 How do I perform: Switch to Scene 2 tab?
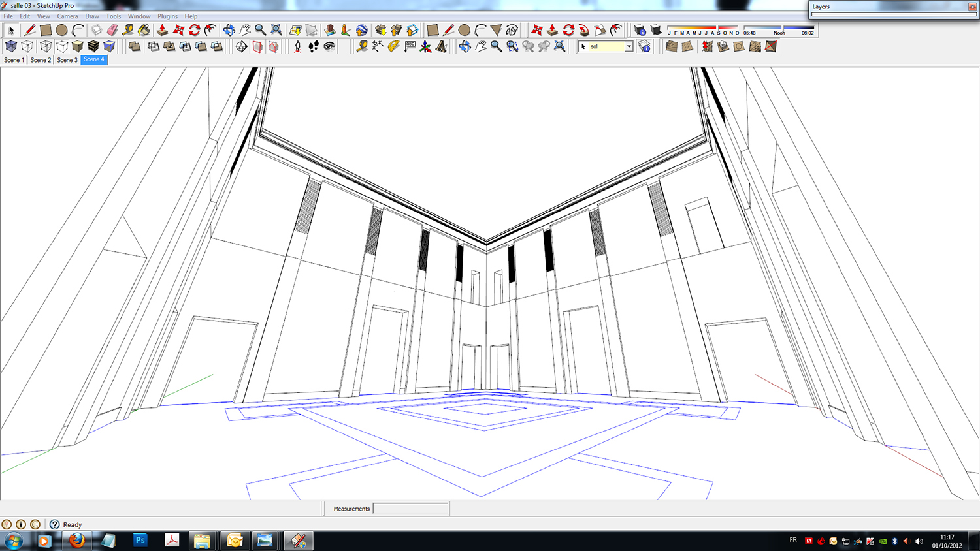pyautogui.click(x=41, y=60)
